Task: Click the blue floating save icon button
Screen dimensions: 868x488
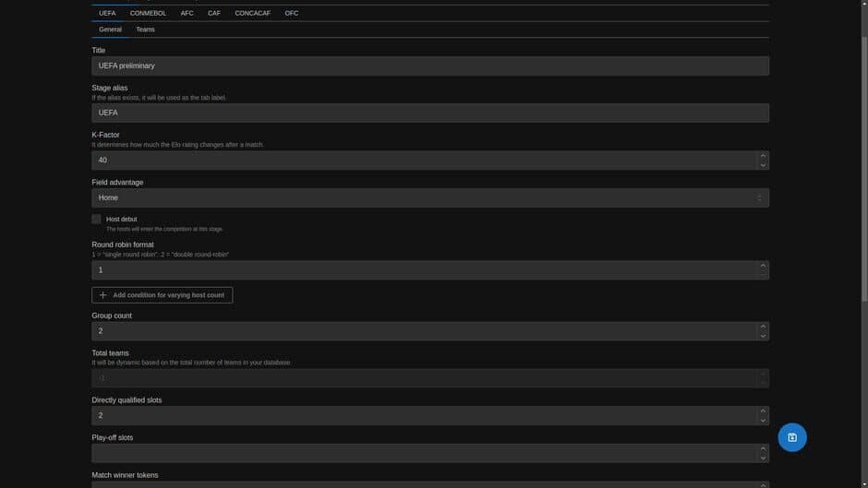Action: pos(792,437)
